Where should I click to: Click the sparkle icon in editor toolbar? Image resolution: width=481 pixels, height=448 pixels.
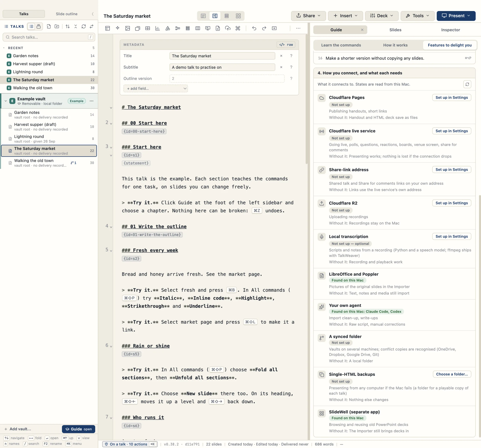118,28
